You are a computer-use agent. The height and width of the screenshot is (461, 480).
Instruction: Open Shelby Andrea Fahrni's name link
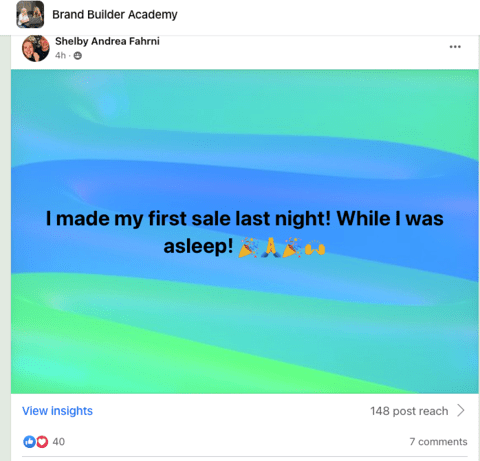click(107, 41)
